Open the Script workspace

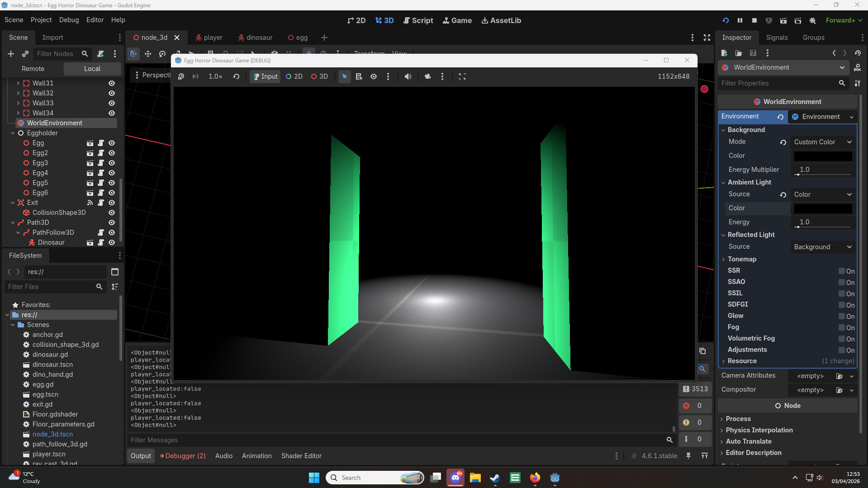(x=418, y=20)
